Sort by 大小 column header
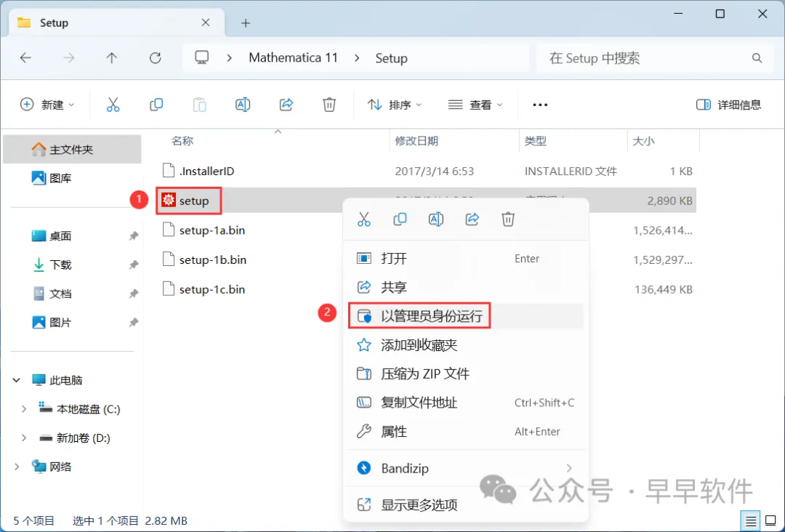 [643, 141]
